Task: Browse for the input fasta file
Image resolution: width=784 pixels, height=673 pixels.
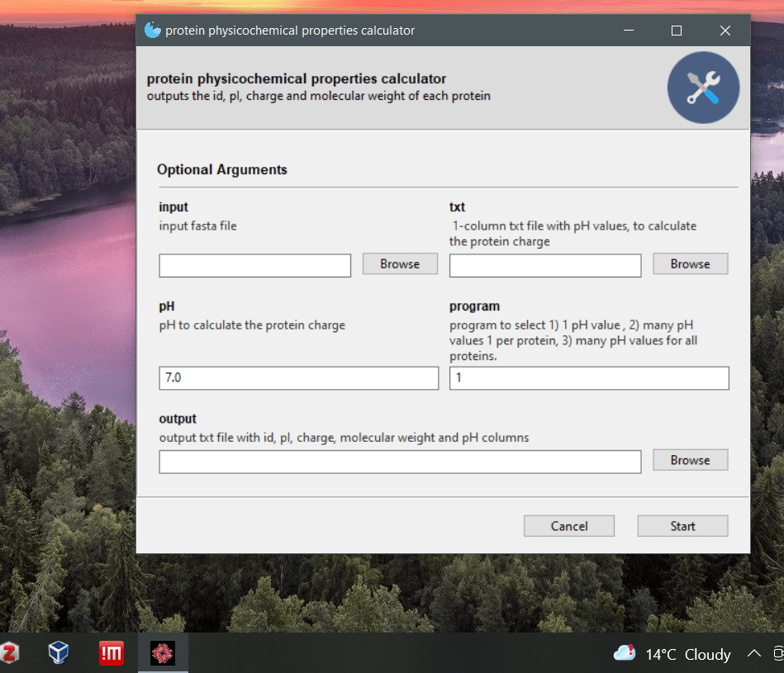Action: click(x=400, y=263)
